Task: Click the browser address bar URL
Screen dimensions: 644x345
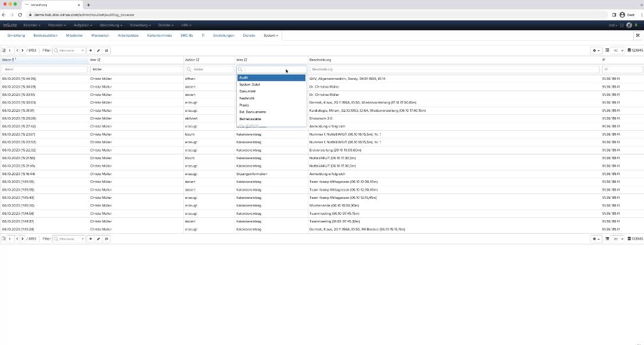Action: (84, 15)
